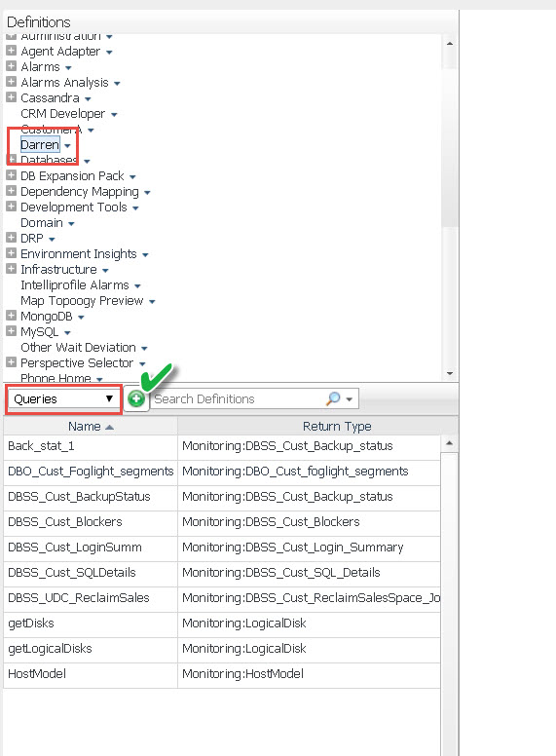556x756 pixels.
Task: Sort by the Return Type column header
Action: click(337, 426)
